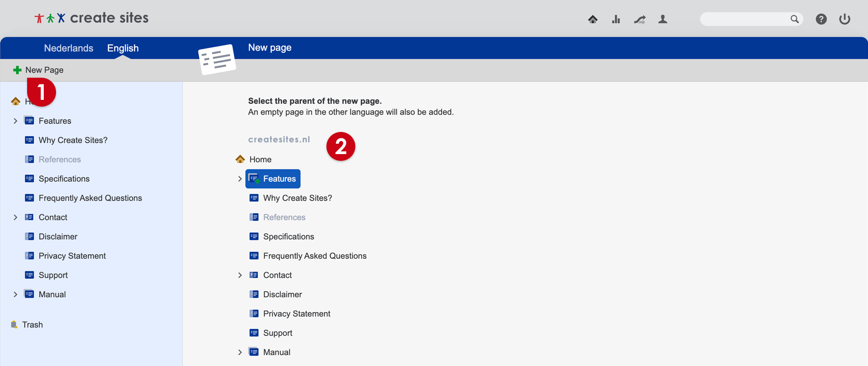The image size is (868, 366).
Task: Expand Features in the left sidebar
Action: coord(15,121)
